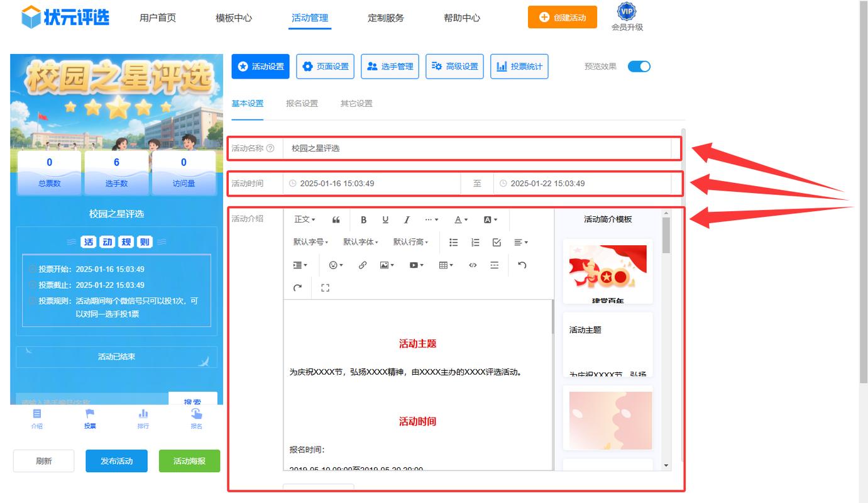
Task: Apply underline formatting
Action: [x=385, y=219]
